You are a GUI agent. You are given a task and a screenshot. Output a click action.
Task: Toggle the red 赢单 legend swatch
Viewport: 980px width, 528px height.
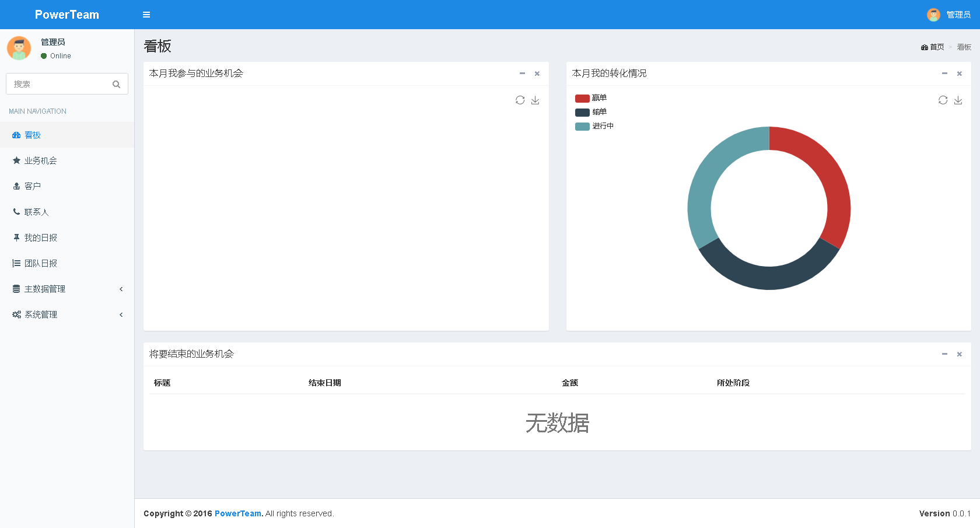582,99
